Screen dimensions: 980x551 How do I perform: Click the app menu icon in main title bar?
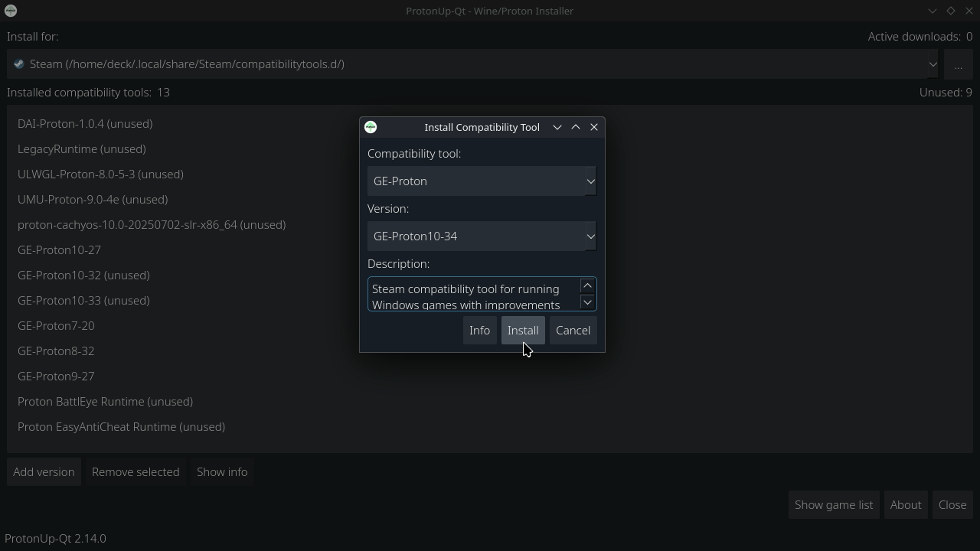pos(11,11)
